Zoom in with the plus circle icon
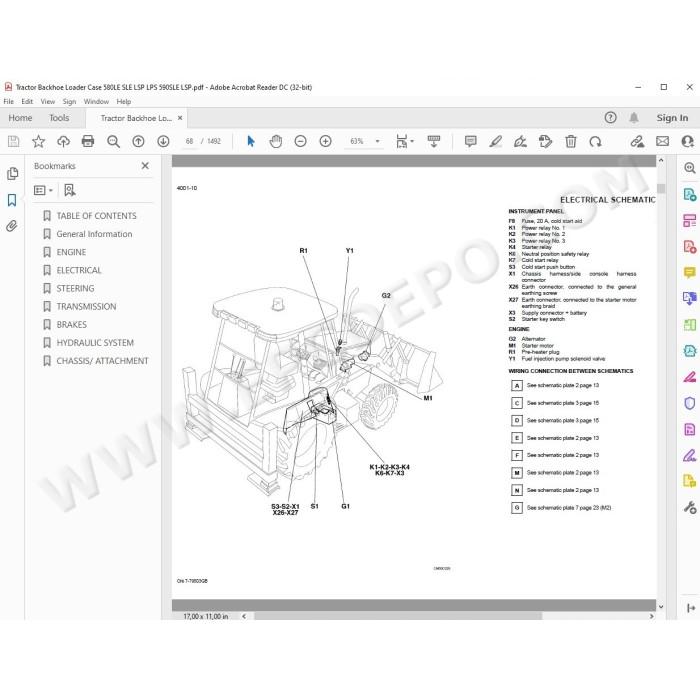The height and width of the screenshot is (700, 700). pyautogui.click(x=325, y=142)
